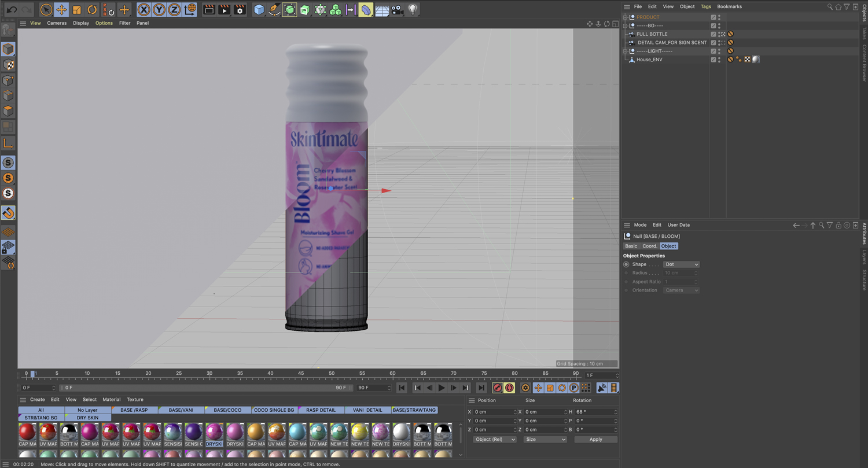This screenshot has height=468, width=868.
Task: Select the DETAIL CAM_FOR SIGN SCENT object
Action: coord(672,42)
